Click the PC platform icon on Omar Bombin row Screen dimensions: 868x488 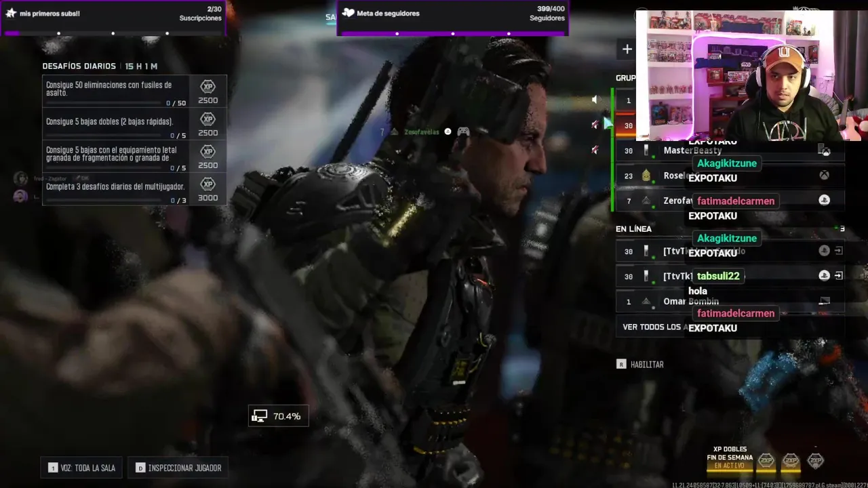click(824, 301)
